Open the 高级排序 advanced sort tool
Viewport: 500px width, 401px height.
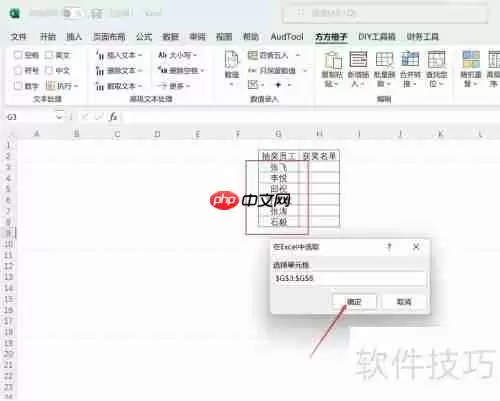pos(493,69)
